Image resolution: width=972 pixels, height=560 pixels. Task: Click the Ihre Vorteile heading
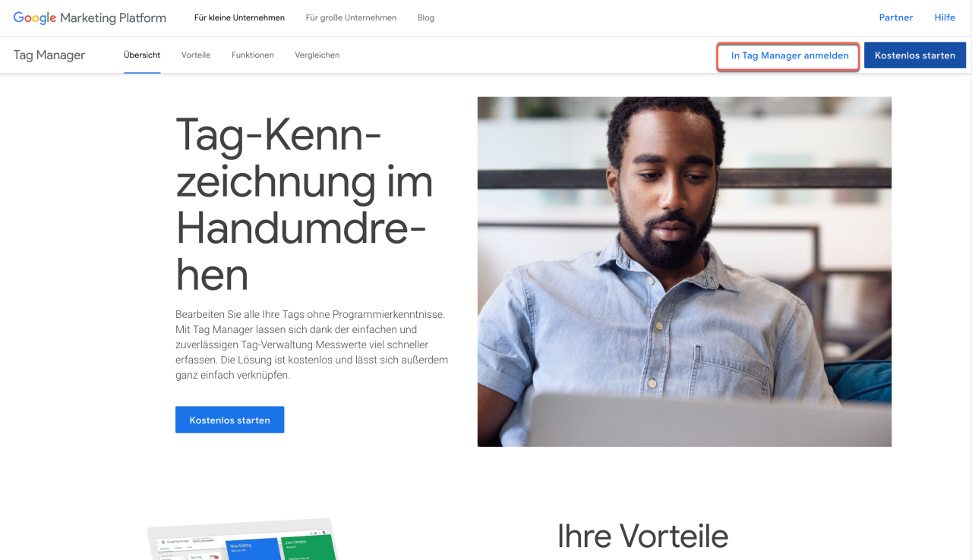pos(642,536)
